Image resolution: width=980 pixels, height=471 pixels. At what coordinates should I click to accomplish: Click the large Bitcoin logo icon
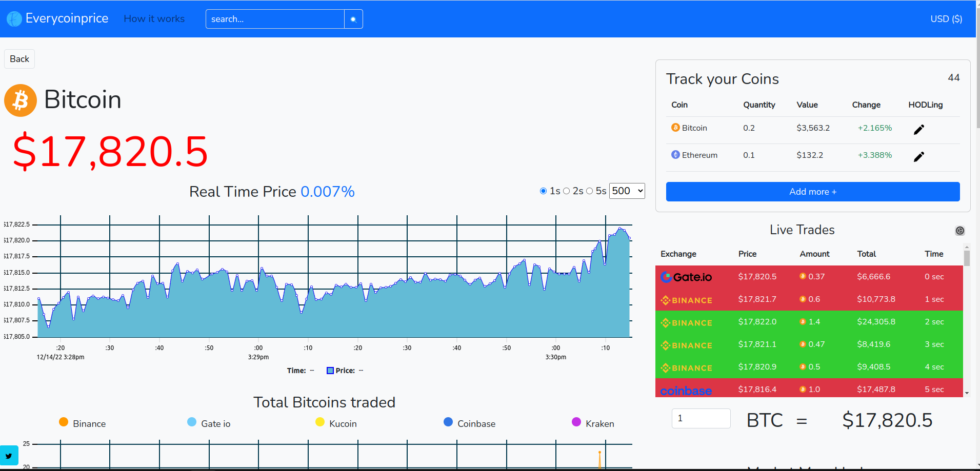coord(21,100)
